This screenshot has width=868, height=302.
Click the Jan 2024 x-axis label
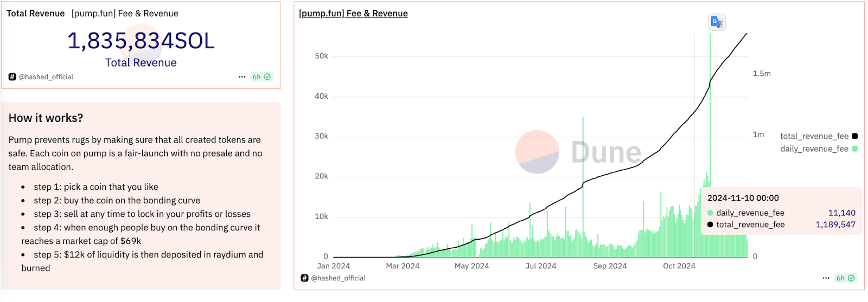click(334, 266)
